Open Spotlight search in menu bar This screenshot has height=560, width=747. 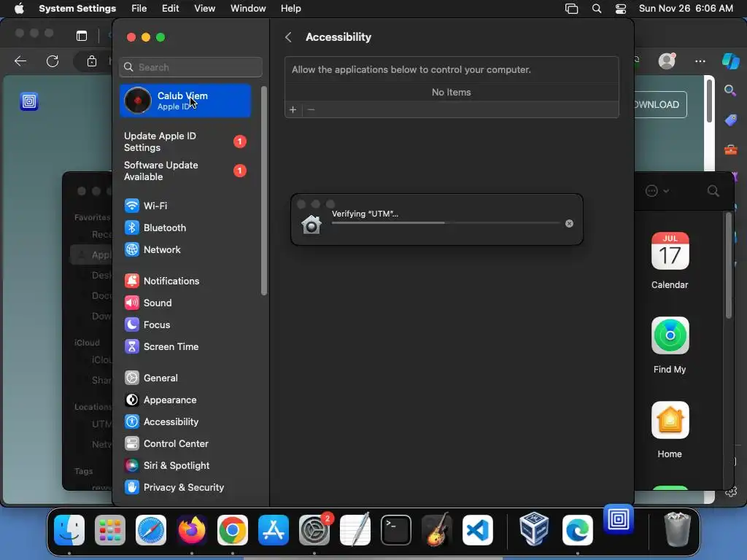point(597,9)
